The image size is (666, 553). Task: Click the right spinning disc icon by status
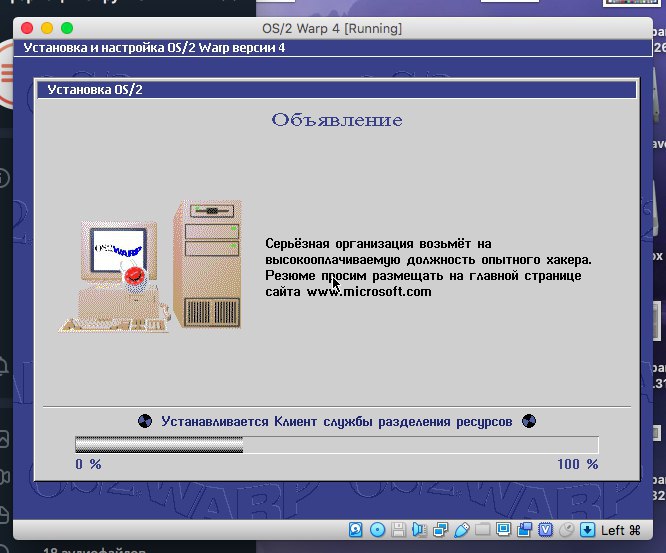click(x=529, y=421)
